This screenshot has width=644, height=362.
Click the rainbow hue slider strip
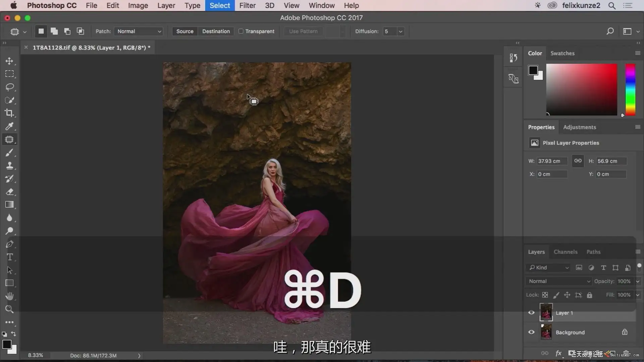(x=630, y=90)
